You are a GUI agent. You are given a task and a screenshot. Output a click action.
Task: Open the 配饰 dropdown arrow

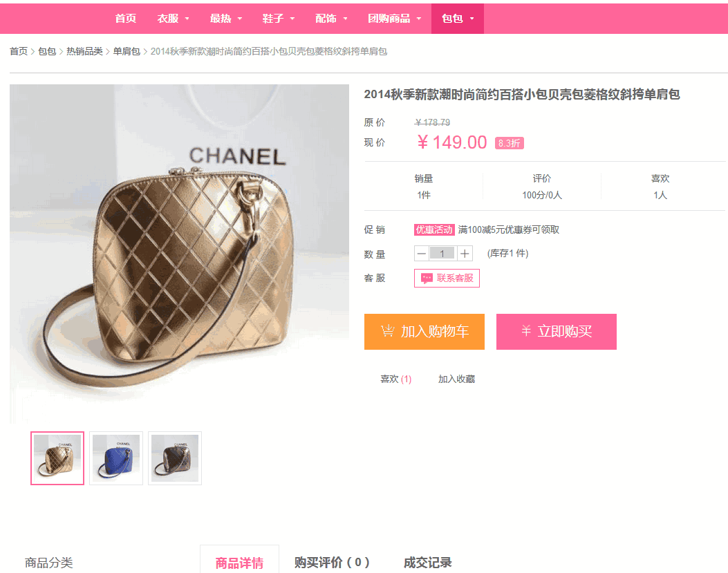point(345,19)
